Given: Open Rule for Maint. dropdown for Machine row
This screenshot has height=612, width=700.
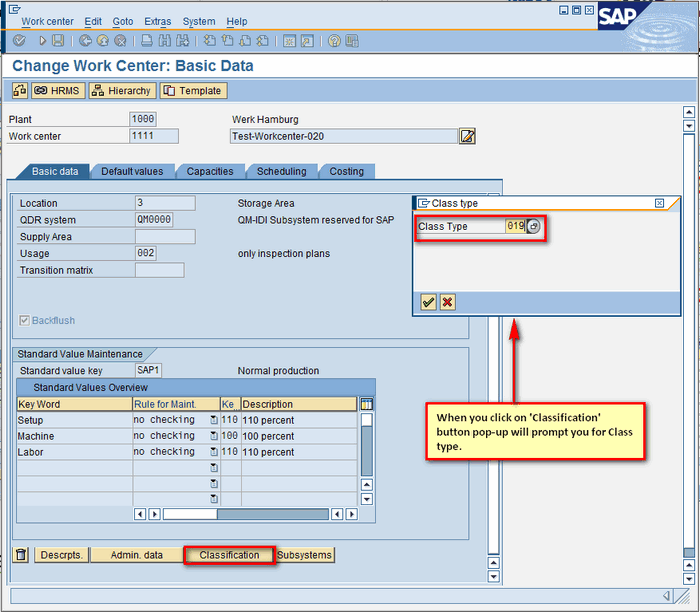Looking at the screenshot, I should tap(214, 437).
